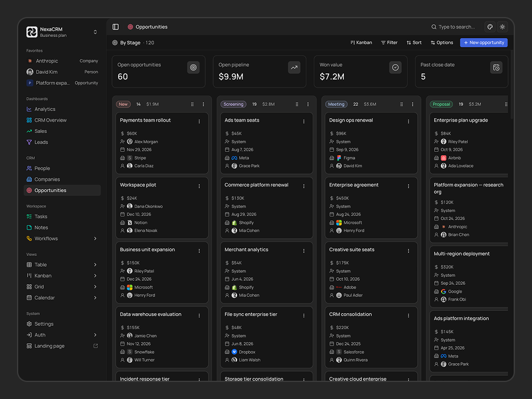Viewport: 532px width, 399px height.
Task: Navigate to Companies
Action: pos(62,180)
